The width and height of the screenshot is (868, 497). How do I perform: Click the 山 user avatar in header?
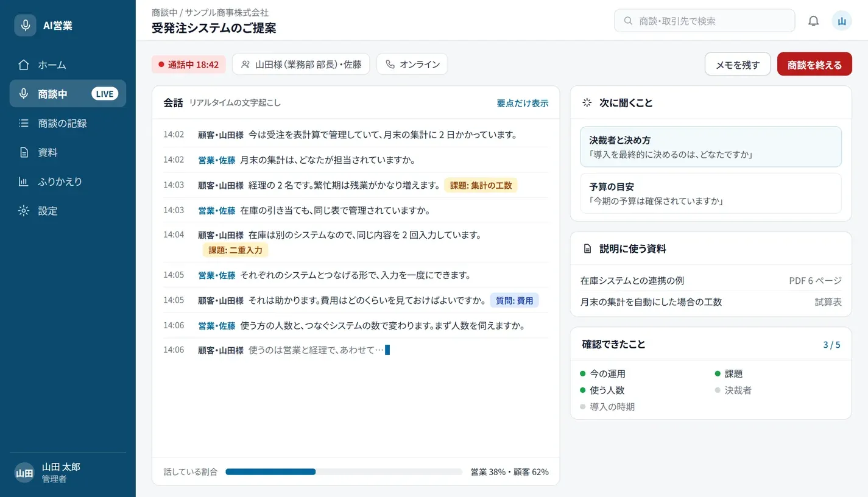click(842, 21)
